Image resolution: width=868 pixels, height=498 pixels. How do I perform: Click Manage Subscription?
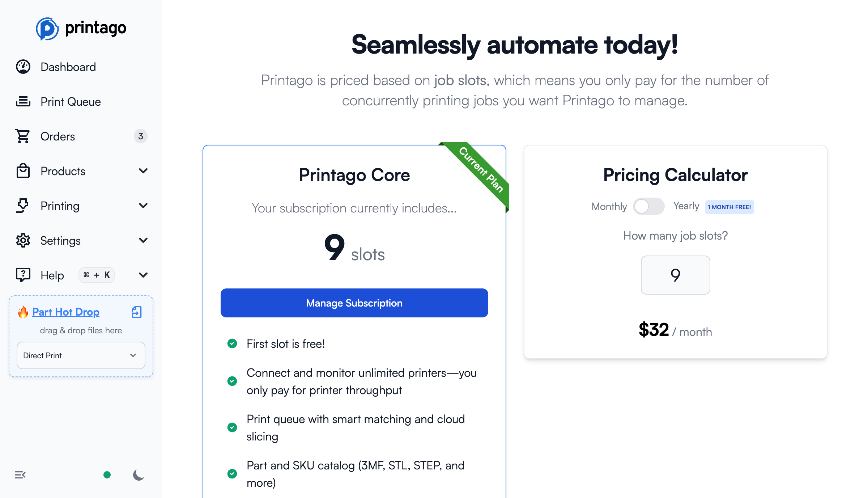tap(354, 303)
